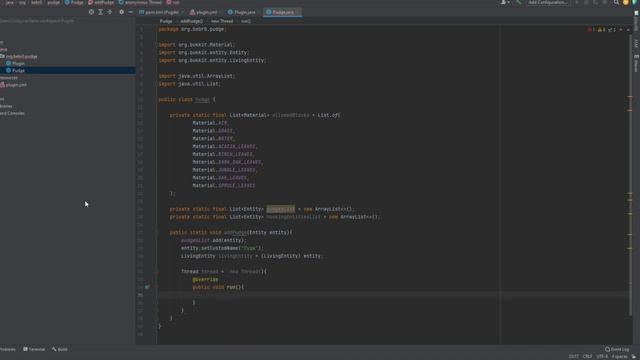
Task: Open the Terminal tool window
Action: coord(34,349)
